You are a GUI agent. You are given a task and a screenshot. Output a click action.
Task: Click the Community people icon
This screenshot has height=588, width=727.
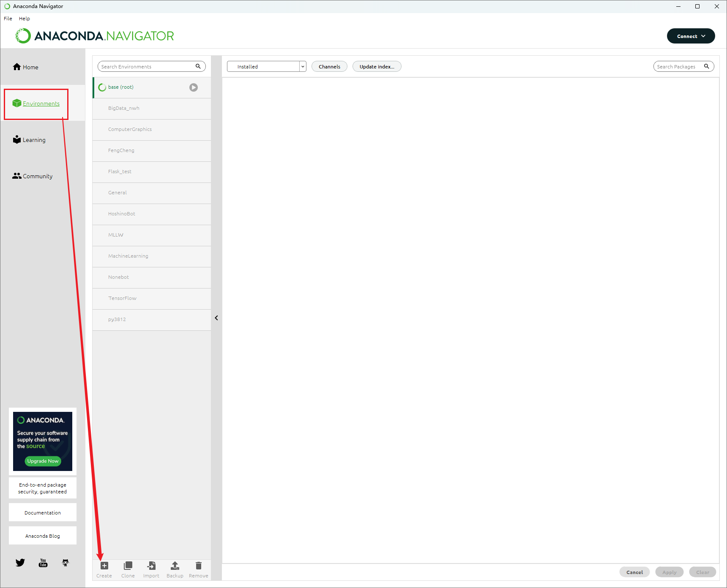click(x=17, y=176)
